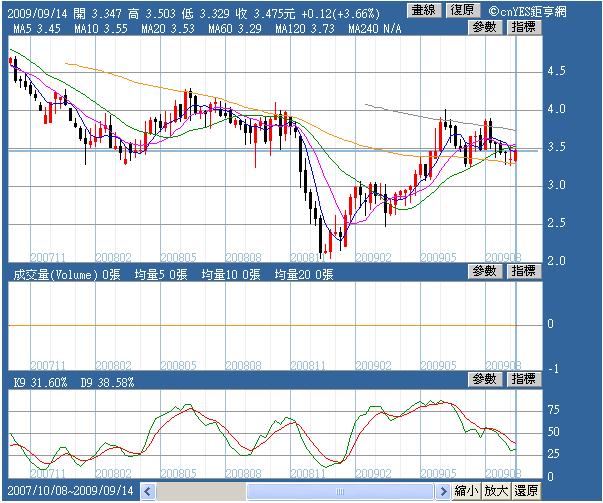Click the MA10 3.55 value
This screenshot has width=603, height=503.
click(101, 29)
